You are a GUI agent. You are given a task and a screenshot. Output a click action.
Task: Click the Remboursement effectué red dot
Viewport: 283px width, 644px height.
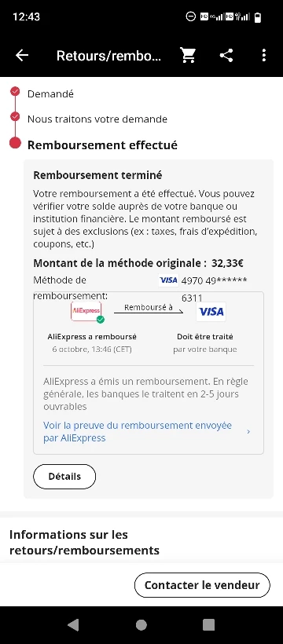(15, 143)
